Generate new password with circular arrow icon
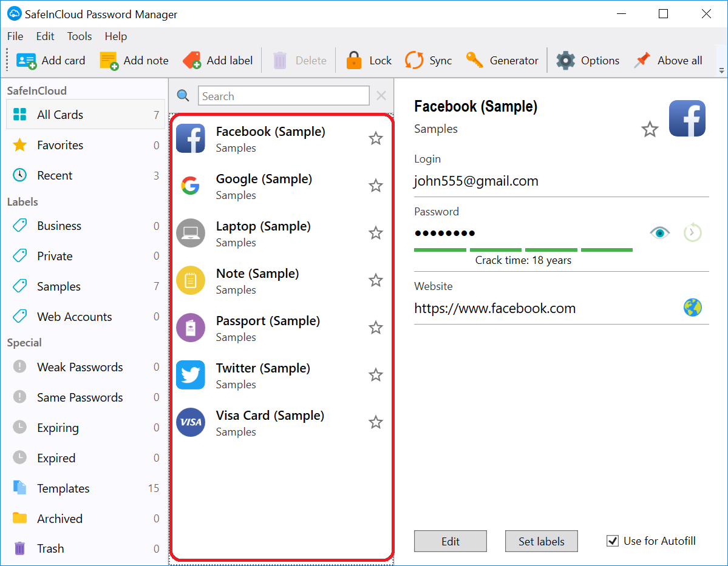The height and width of the screenshot is (566, 728). 692,232
